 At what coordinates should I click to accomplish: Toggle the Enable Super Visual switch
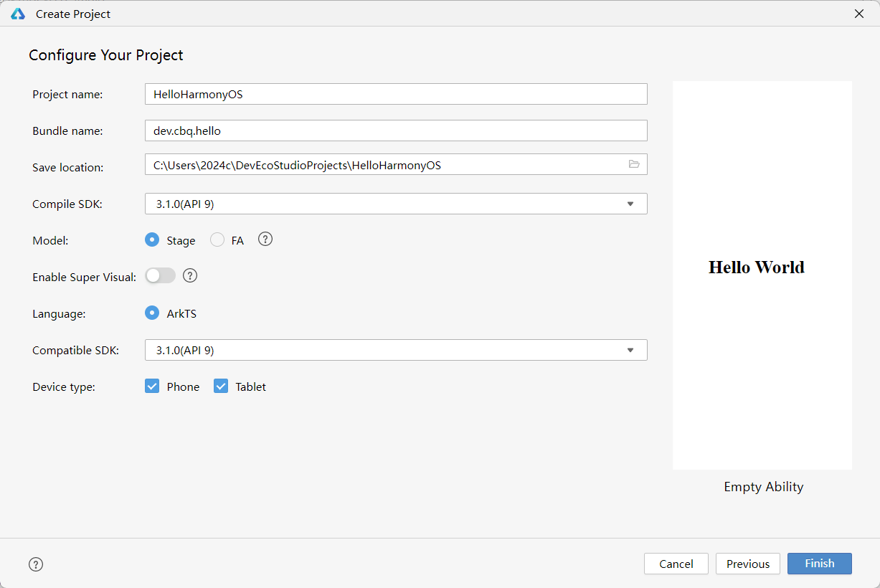[x=161, y=275]
